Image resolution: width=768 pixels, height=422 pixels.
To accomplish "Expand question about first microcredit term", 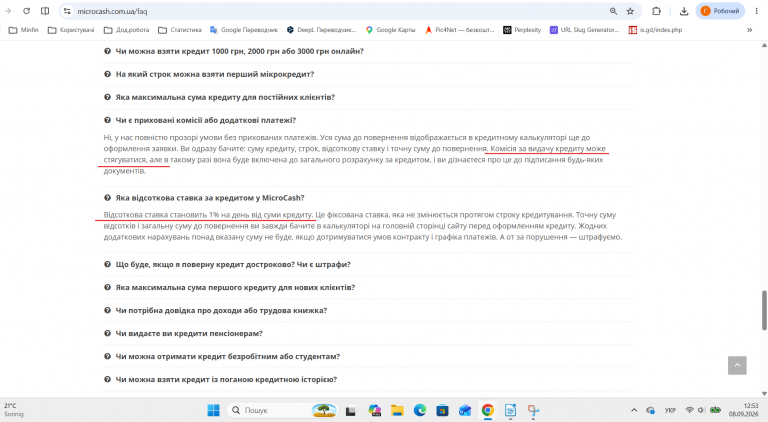I will tap(209, 74).
